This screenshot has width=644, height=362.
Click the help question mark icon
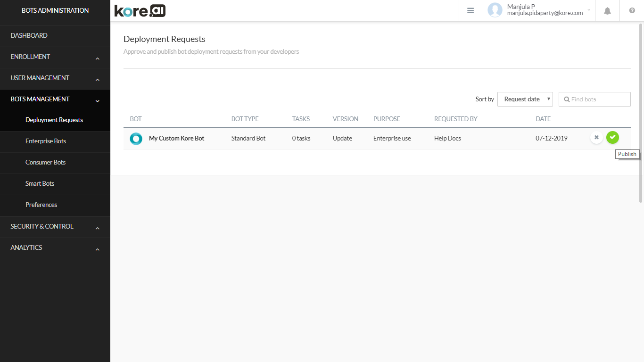(632, 11)
